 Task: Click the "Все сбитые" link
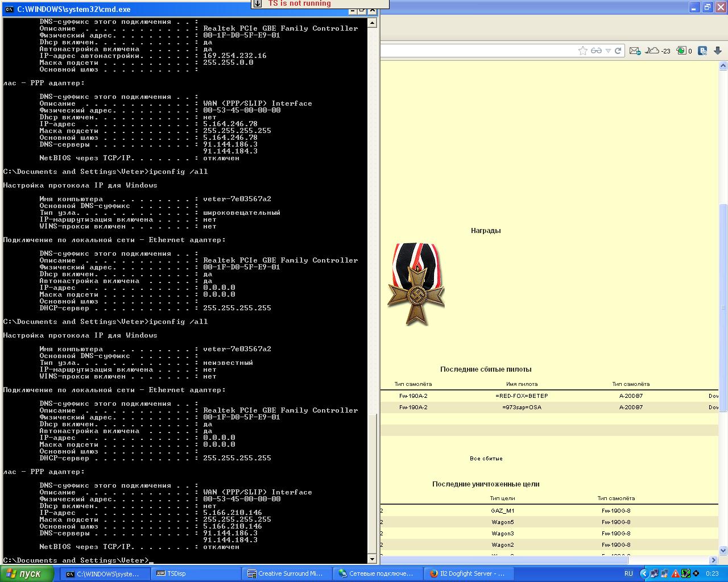[486, 458]
